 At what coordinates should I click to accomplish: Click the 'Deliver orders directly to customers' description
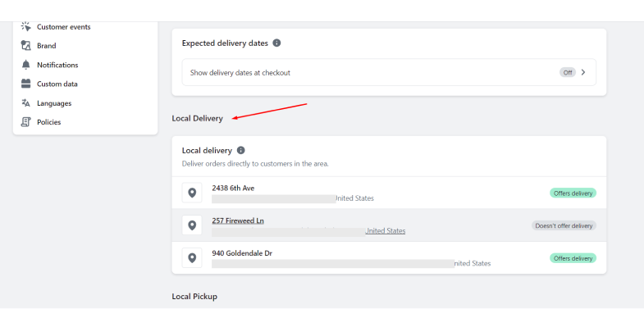(x=255, y=164)
